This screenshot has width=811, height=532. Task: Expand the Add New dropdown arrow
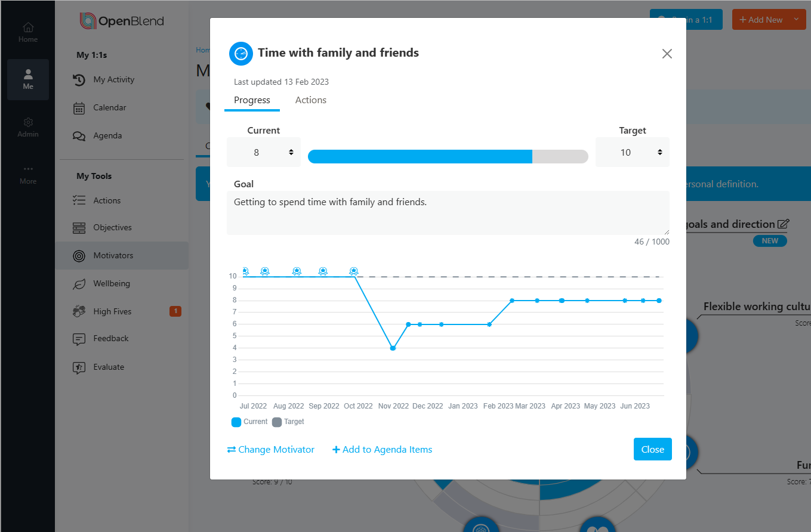(x=796, y=20)
